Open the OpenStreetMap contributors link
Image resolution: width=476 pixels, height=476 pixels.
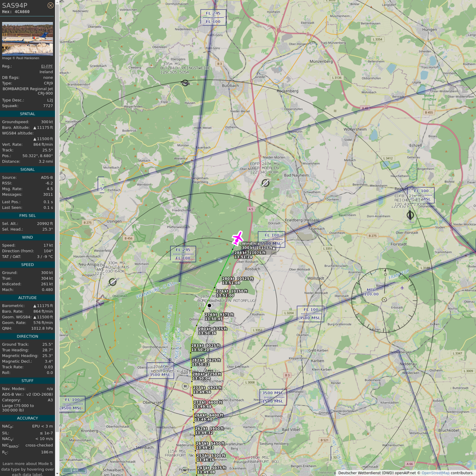(435, 473)
